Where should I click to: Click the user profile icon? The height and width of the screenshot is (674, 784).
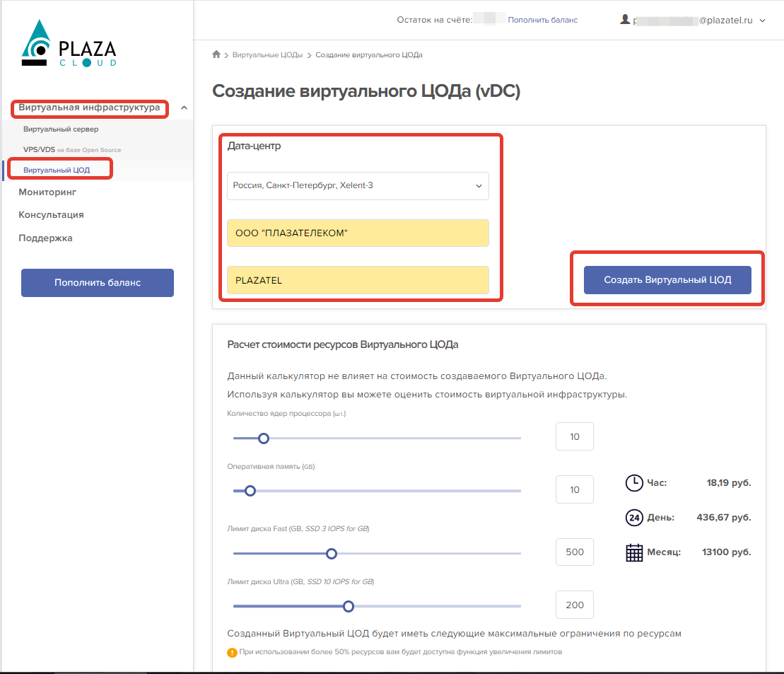(x=625, y=20)
